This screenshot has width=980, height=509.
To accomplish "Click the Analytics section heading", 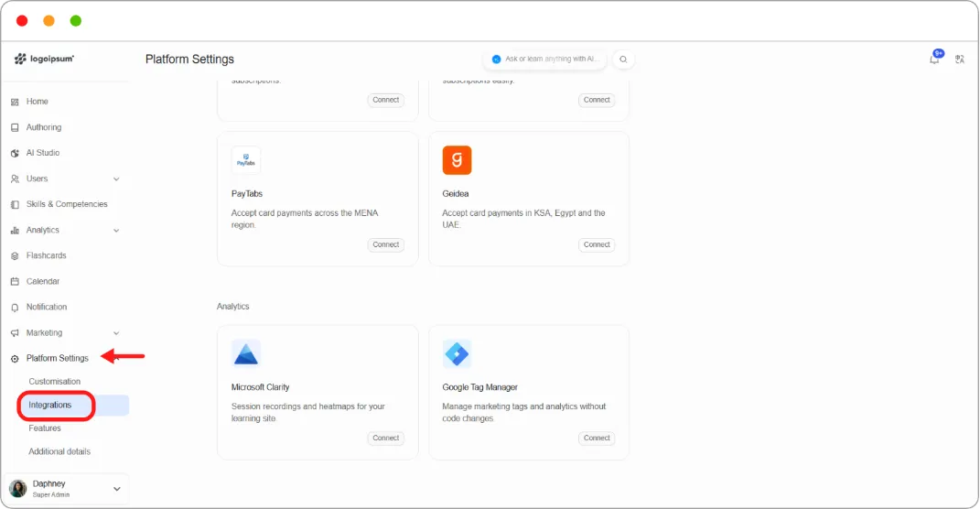I will coord(233,307).
